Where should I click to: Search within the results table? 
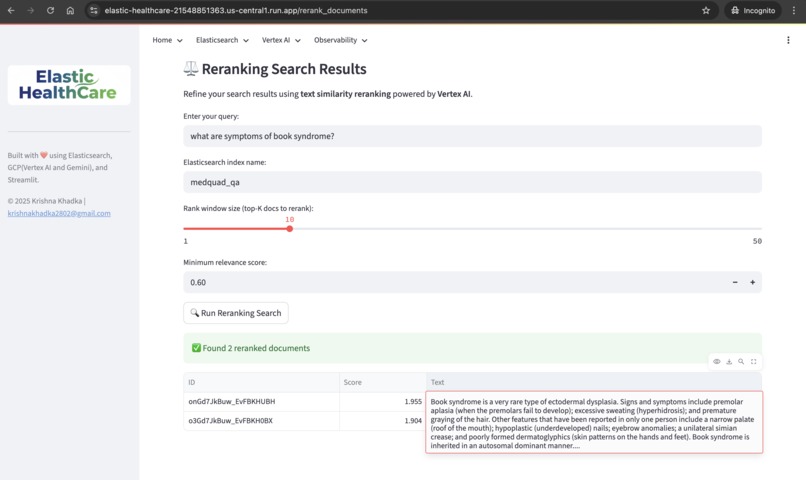coord(741,361)
